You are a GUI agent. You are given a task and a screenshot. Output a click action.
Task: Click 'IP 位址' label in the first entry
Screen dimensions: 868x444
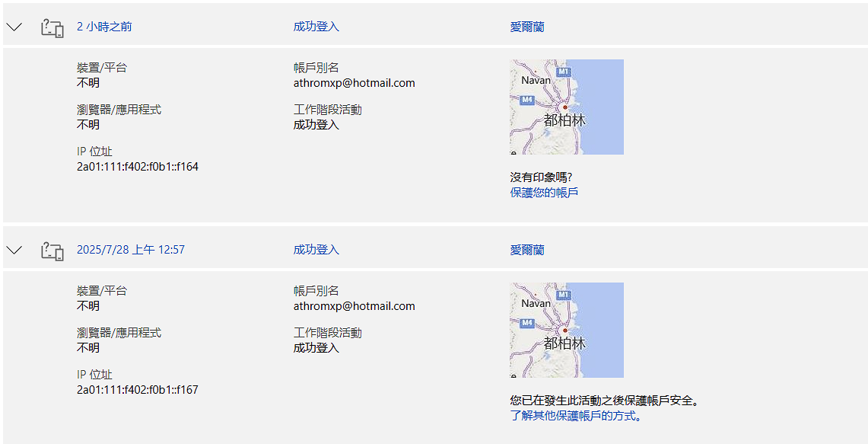(94, 152)
